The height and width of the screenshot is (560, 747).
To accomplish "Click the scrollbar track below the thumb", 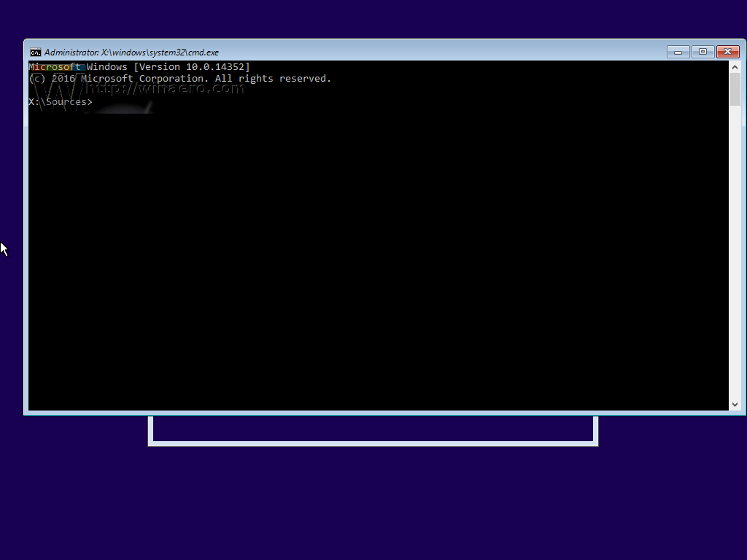I will (x=735, y=255).
